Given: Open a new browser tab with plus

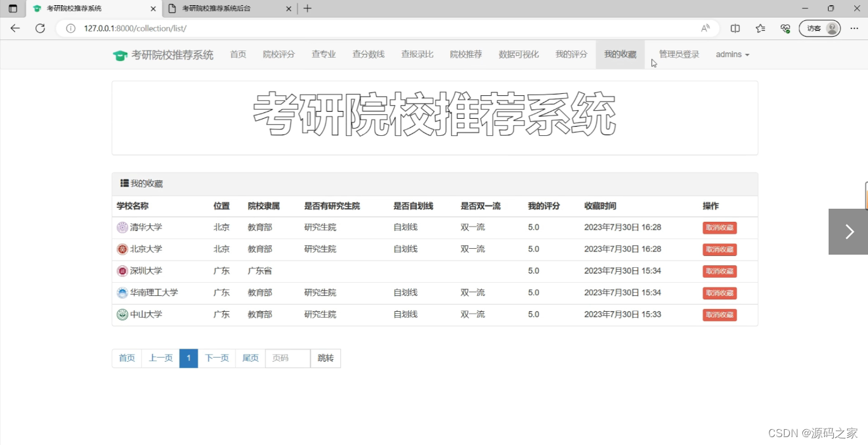Looking at the screenshot, I should coord(307,9).
